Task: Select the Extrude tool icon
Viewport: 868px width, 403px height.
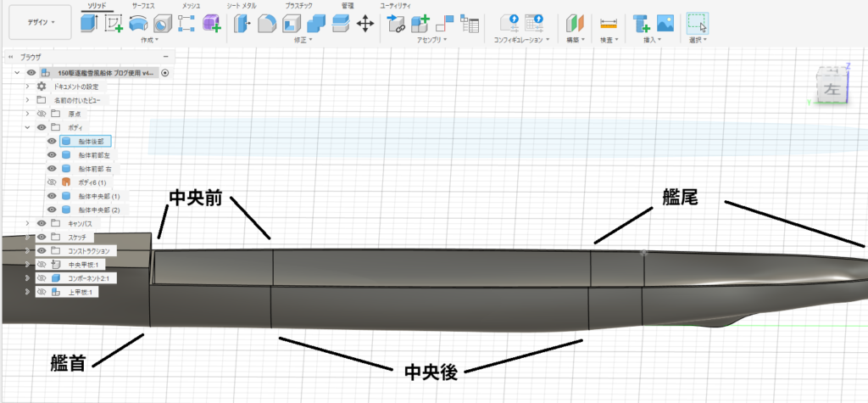Action: coord(89,23)
